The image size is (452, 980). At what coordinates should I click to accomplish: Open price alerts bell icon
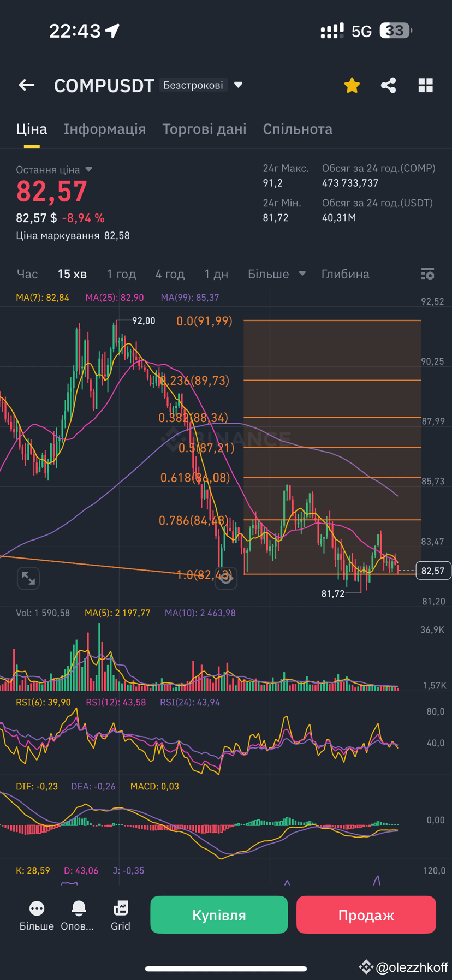79,908
